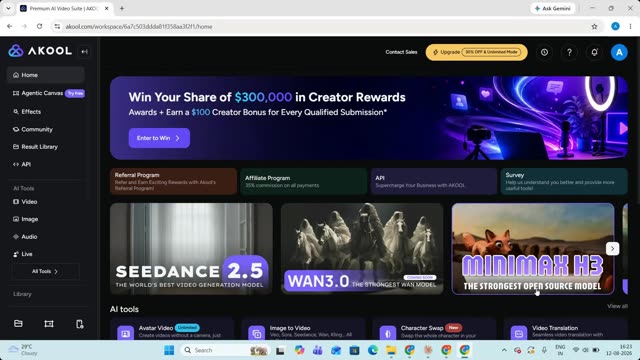The width and height of the screenshot is (640, 360).
Task: Click the Enter to Win button
Action: pyautogui.click(x=159, y=138)
